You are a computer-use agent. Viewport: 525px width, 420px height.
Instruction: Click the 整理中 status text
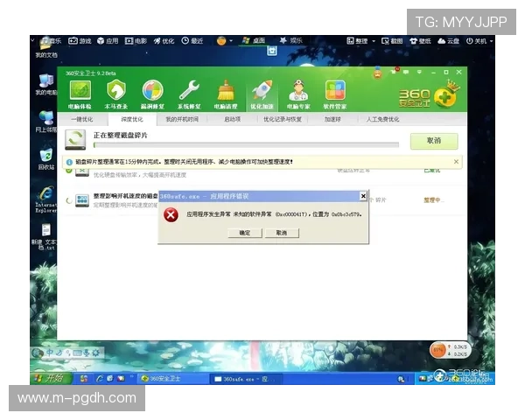click(433, 200)
